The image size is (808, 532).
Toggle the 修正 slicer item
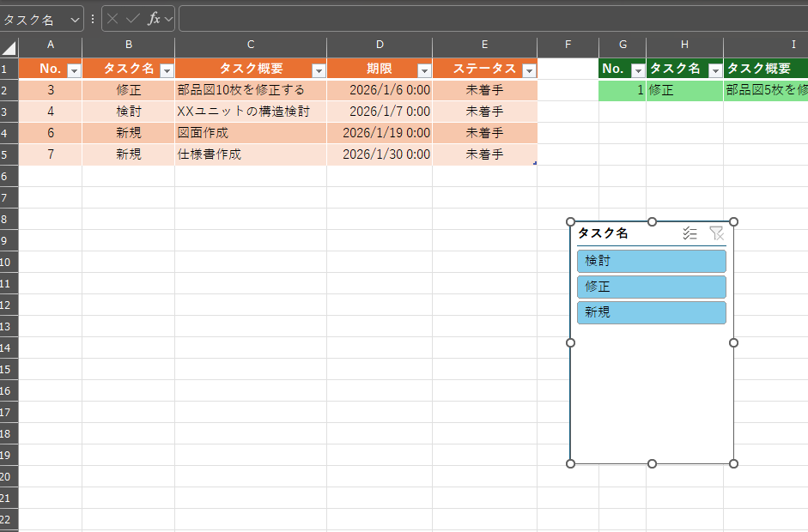click(x=651, y=287)
